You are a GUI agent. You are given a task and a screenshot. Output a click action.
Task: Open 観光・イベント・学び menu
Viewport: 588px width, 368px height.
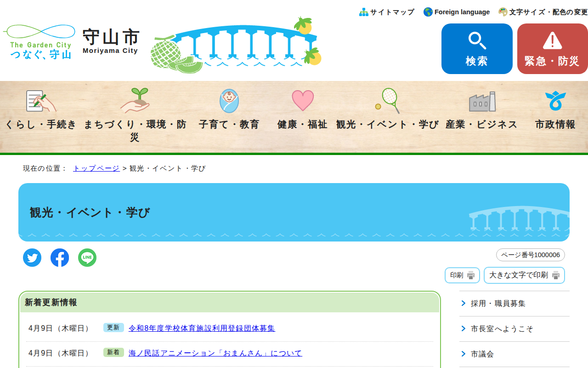tap(387, 124)
